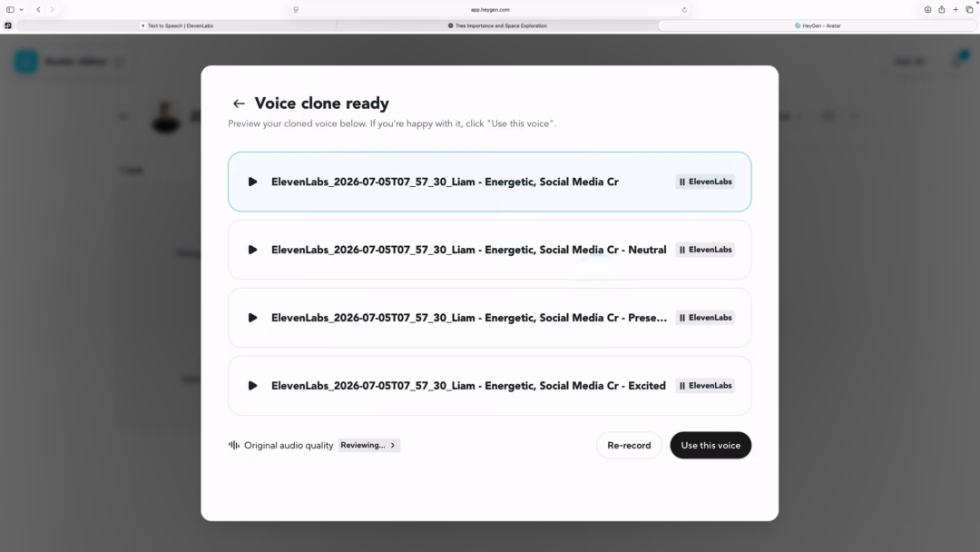
Task: Click the audio waveform icon by Original audio quality
Action: 234,445
